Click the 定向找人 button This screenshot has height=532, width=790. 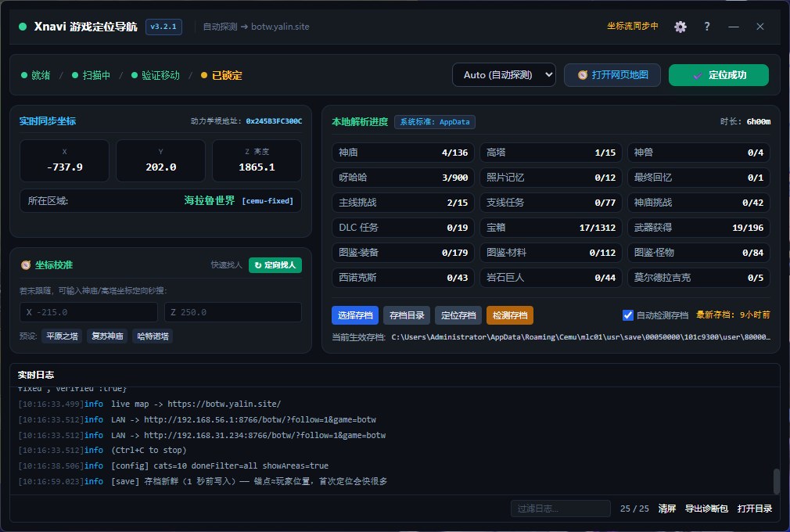point(275,265)
